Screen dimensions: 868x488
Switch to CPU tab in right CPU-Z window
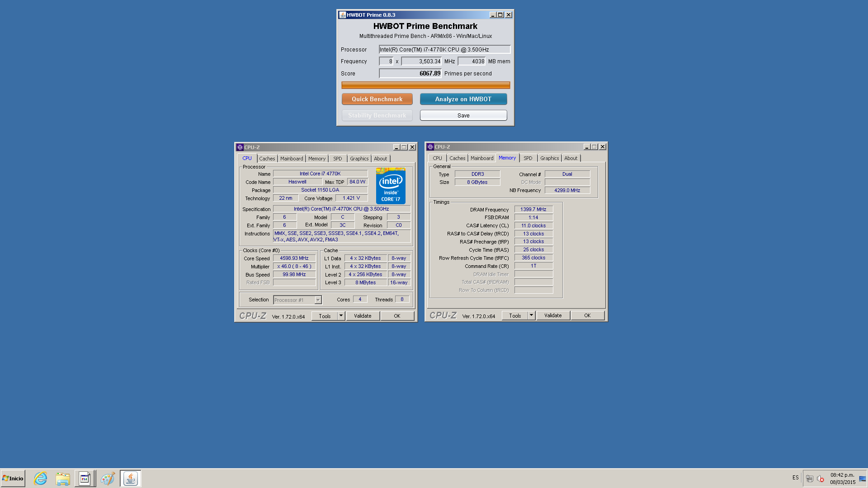tap(437, 158)
